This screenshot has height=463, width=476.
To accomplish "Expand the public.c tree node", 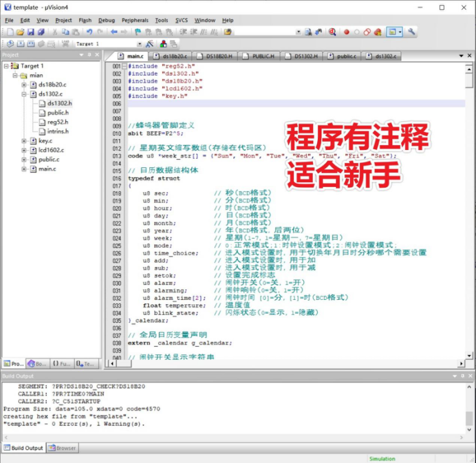I will [x=23, y=160].
